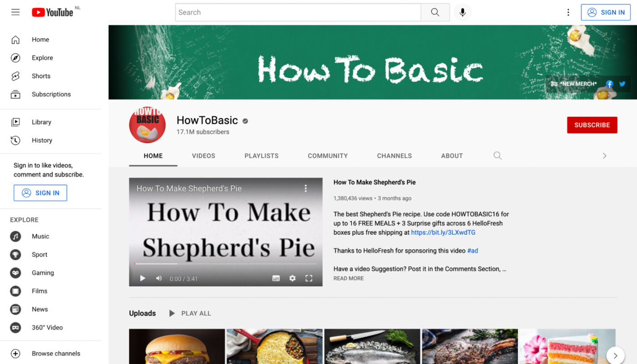This screenshot has width=637, height=364.
Task: Open the hamburger guide menu
Action: click(15, 12)
